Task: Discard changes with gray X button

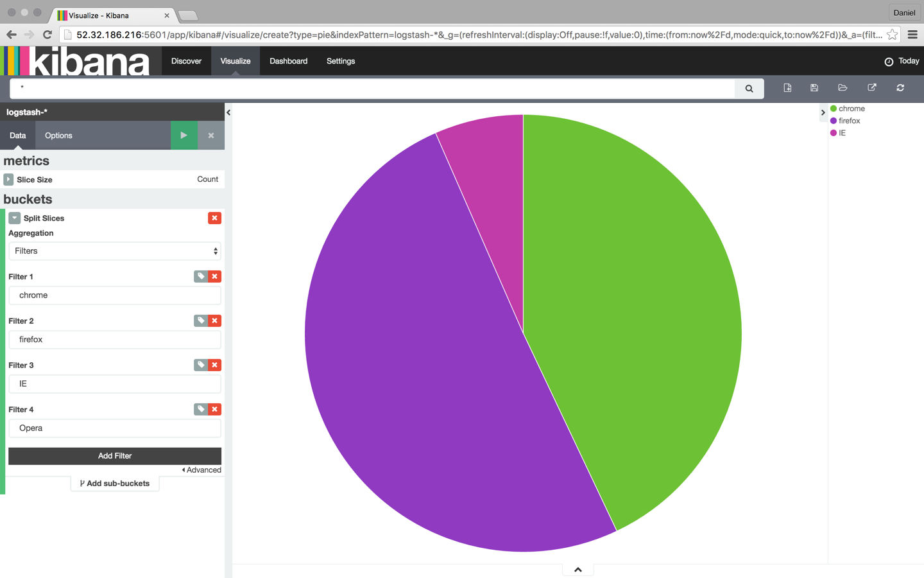Action: click(x=211, y=136)
